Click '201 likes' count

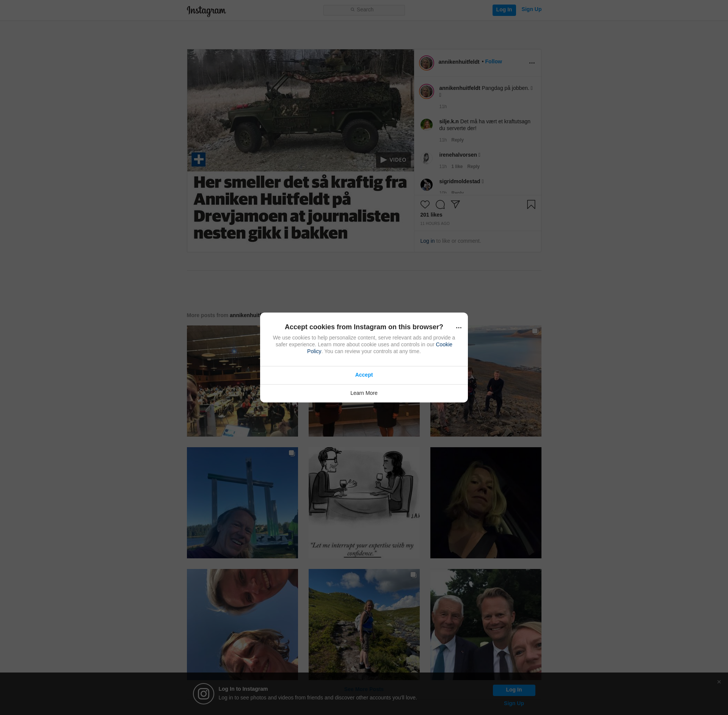pyautogui.click(x=431, y=215)
